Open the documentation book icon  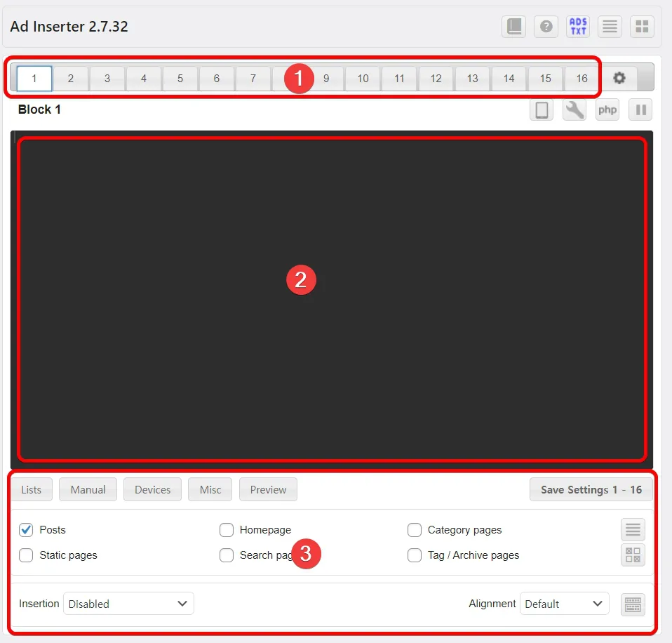[x=513, y=27]
